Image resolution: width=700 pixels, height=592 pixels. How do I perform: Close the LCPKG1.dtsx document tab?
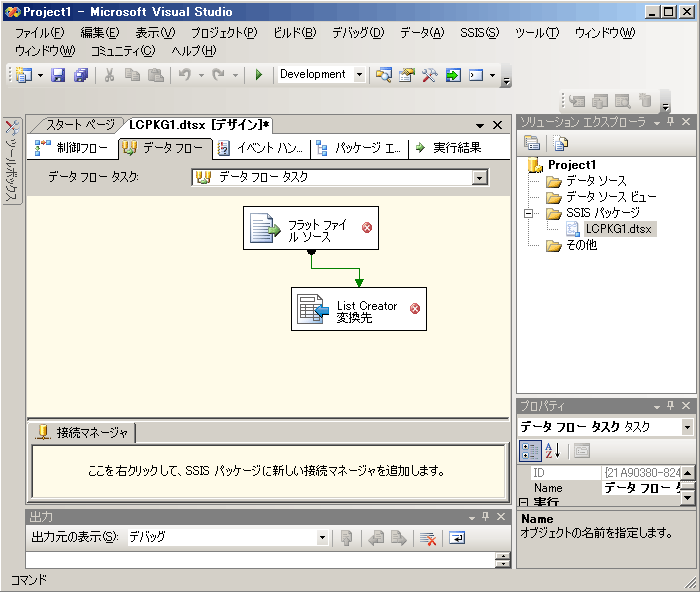pos(497,125)
